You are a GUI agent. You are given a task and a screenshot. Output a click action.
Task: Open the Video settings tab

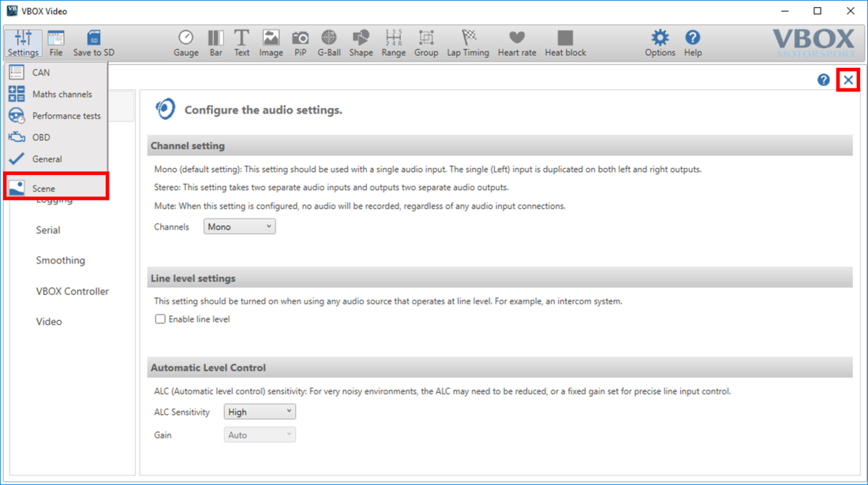tap(49, 322)
